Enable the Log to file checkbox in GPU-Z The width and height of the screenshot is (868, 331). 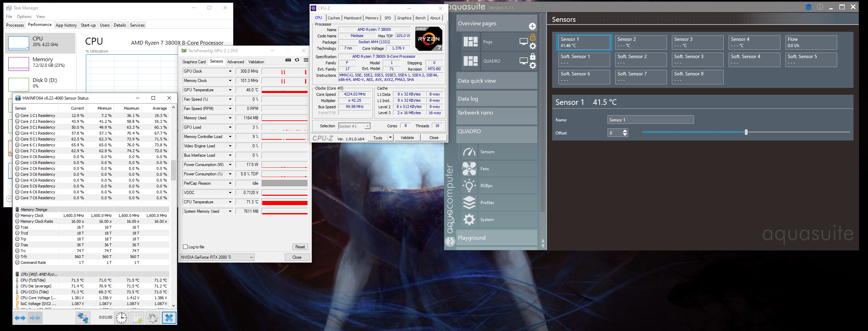pos(185,247)
